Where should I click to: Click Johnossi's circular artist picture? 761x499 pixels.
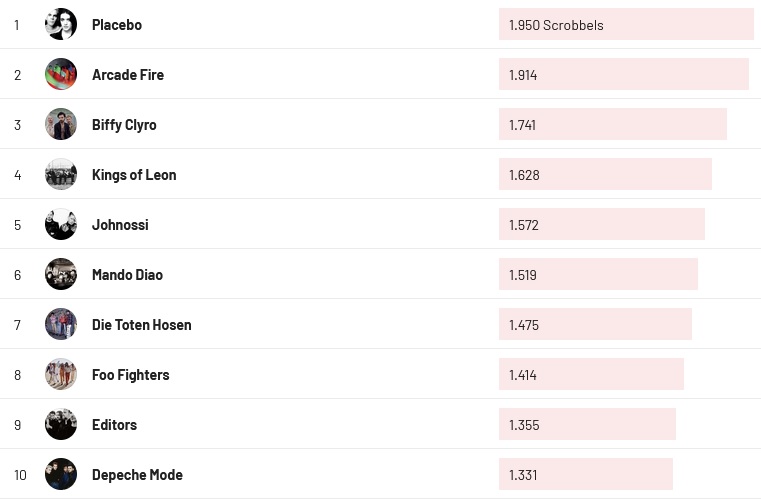[61, 224]
